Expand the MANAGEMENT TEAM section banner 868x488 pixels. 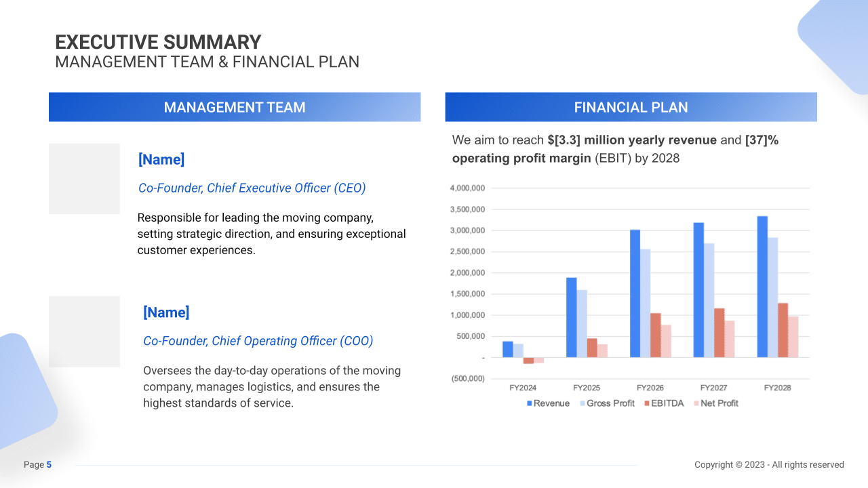[x=235, y=107]
